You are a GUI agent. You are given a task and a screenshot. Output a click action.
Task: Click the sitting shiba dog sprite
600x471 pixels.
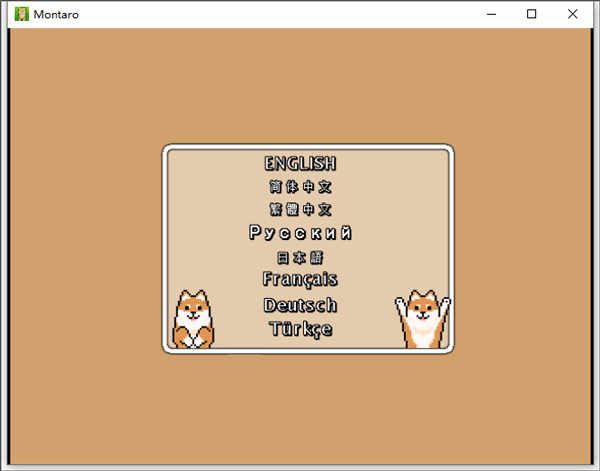click(193, 319)
